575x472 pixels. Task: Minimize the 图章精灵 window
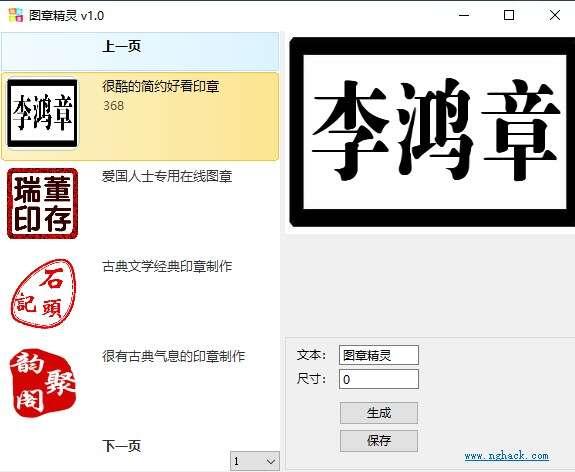pos(464,15)
